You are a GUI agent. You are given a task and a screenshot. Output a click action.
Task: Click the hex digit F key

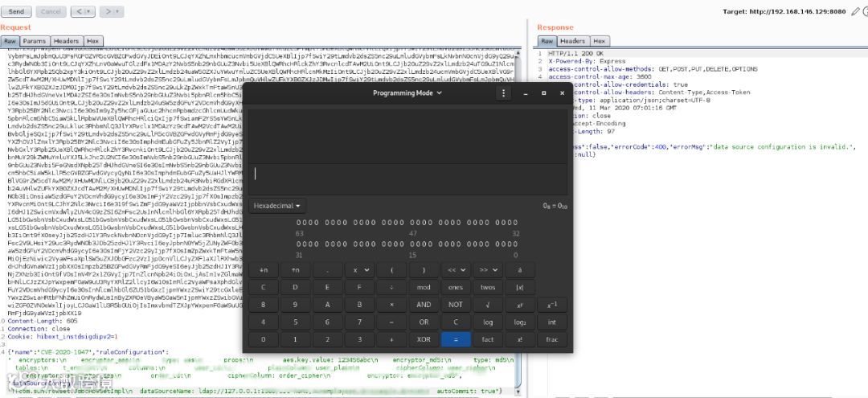tap(360, 287)
